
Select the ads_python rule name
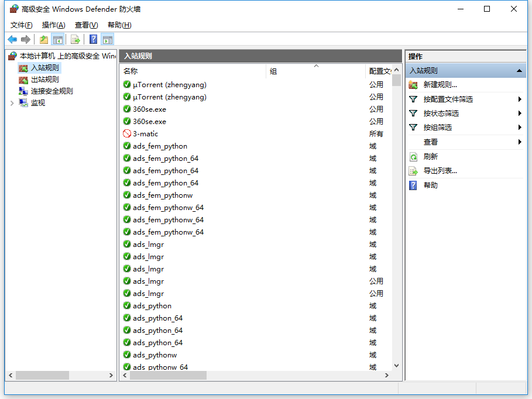point(152,306)
